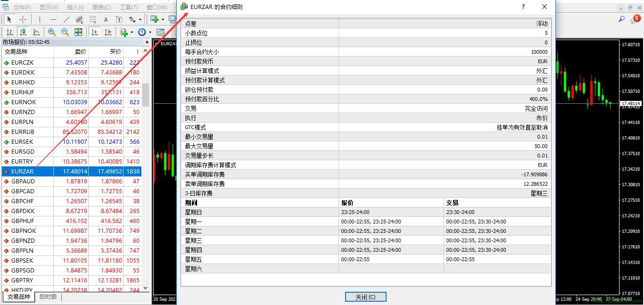This screenshot has height=305, width=644.
Task: Click the 关闭 (C) button
Action: pos(366,297)
